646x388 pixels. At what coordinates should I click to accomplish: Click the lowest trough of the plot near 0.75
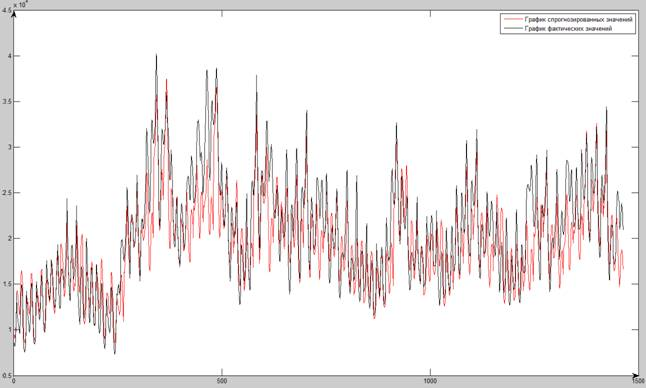pos(115,353)
